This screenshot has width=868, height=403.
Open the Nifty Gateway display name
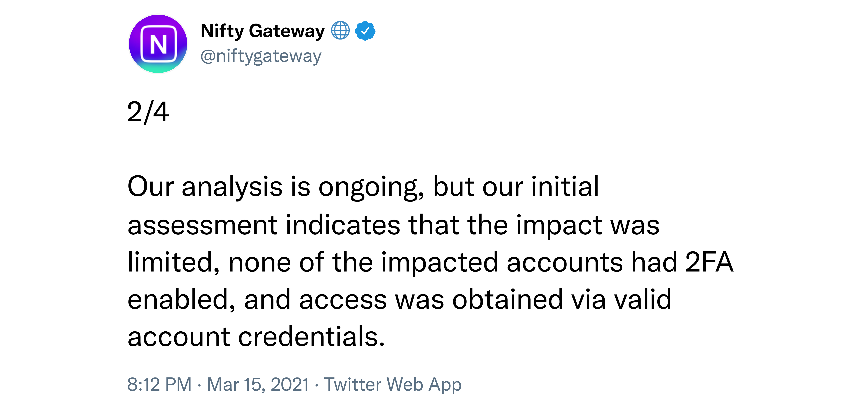point(263,31)
